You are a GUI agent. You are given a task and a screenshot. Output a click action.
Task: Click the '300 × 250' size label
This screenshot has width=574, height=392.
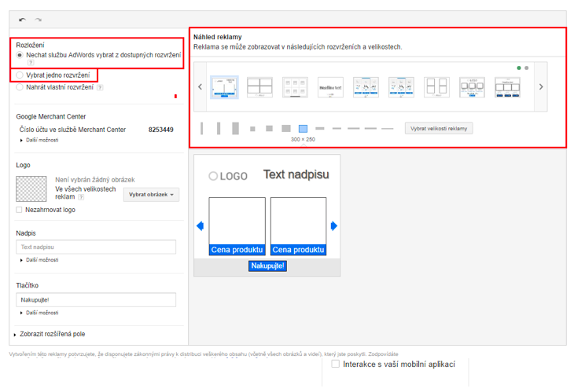click(x=303, y=139)
